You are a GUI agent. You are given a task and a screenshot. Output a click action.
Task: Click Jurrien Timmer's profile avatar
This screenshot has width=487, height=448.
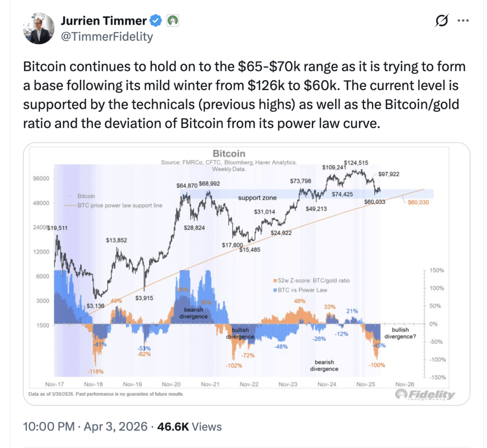click(39, 29)
